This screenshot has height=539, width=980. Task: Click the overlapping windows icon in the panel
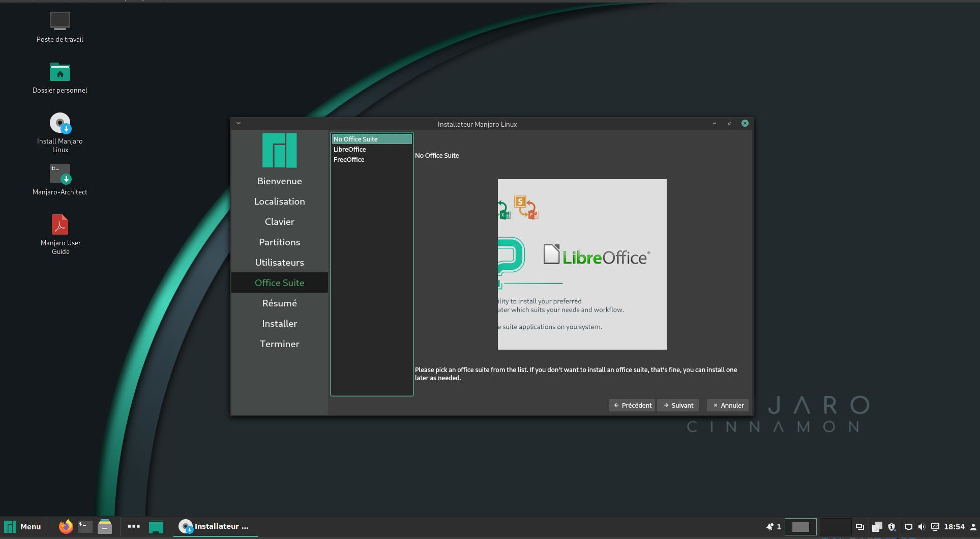click(x=859, y=527)
